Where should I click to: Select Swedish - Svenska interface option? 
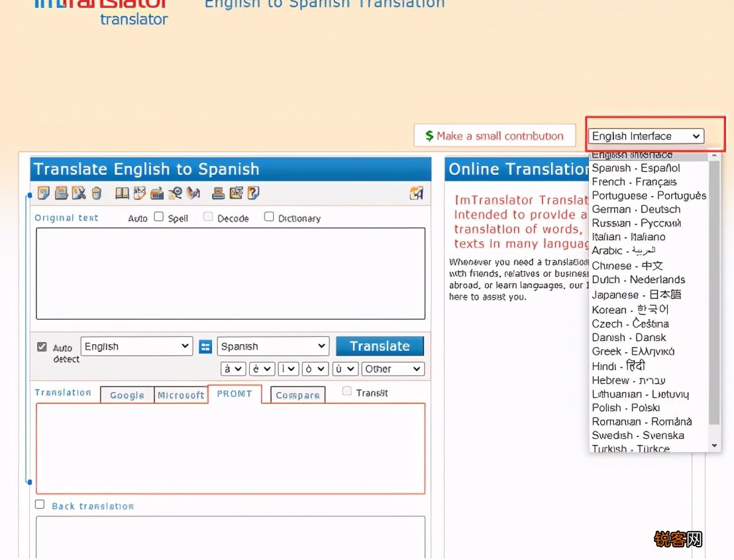[649, 435]
